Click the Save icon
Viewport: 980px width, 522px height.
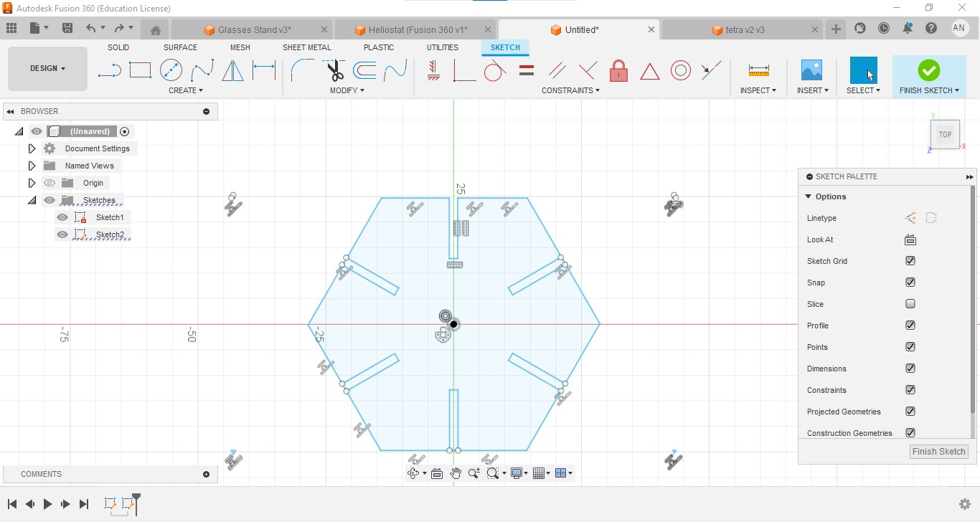pyautogui.click(x=67, y=29)
